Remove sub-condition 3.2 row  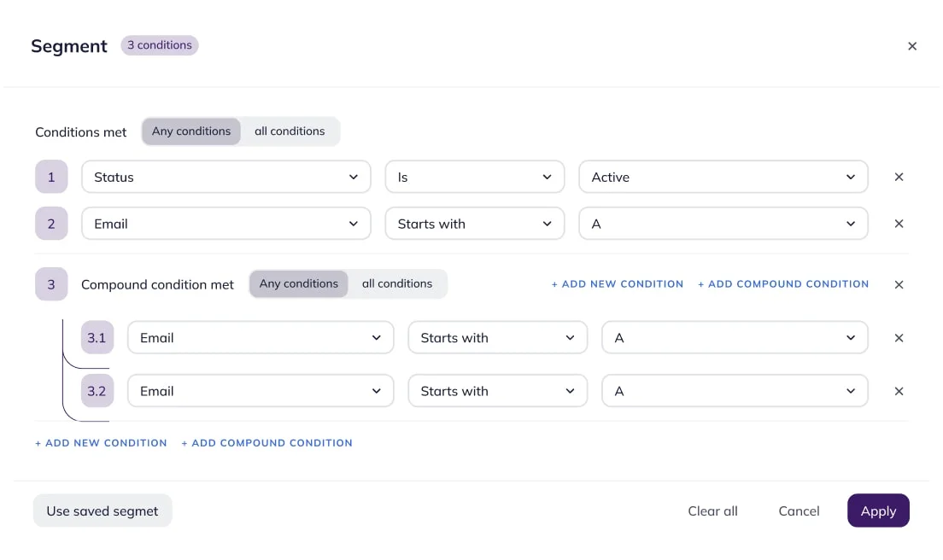[899, 392]
